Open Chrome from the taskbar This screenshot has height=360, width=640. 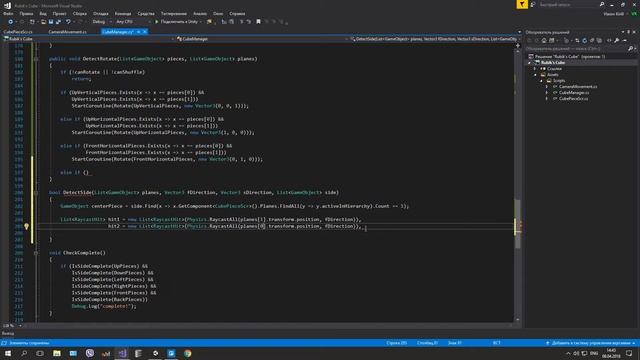[x=188, y=353]
